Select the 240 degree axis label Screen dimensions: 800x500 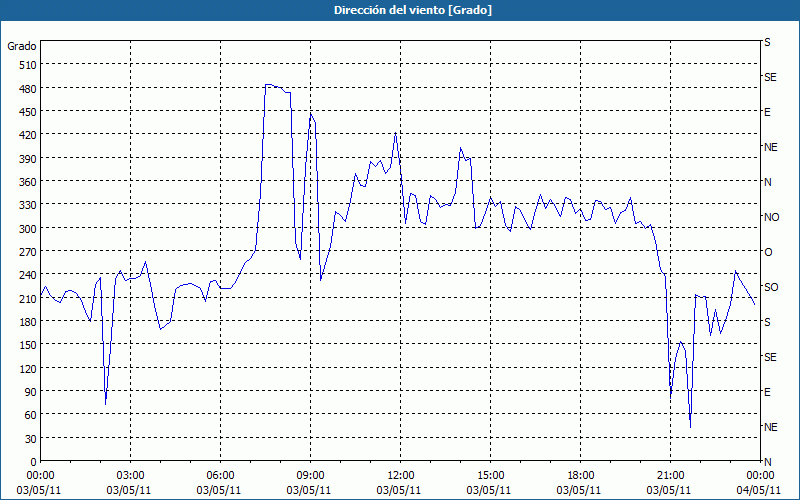point(28,276)
